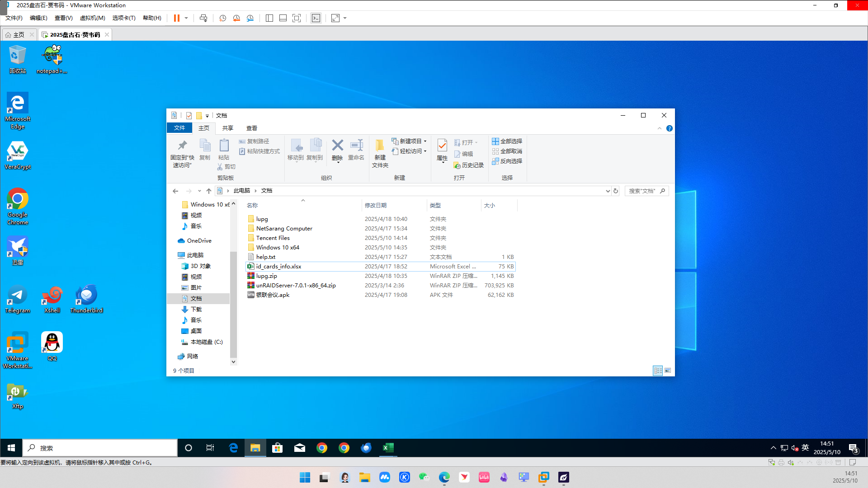This screenshot has height=488, width=868.
Task: Open Excel from the guest taskbar
Action: 388,448
